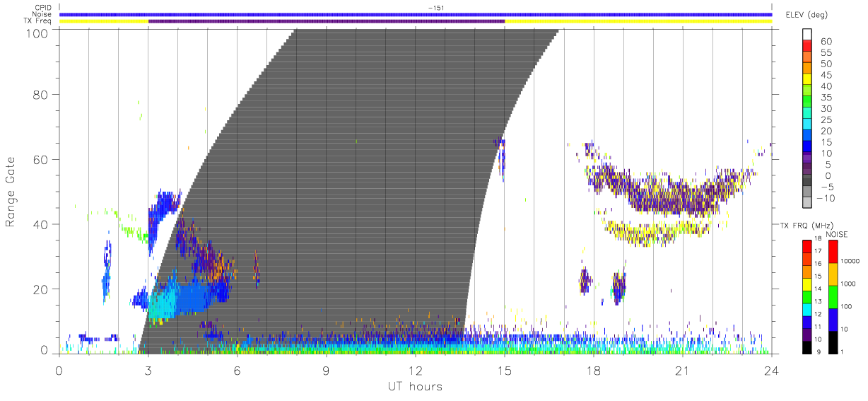Click the 18 tick on UT hours axis
The image size is (868, 401).
[x=594, y=371]
